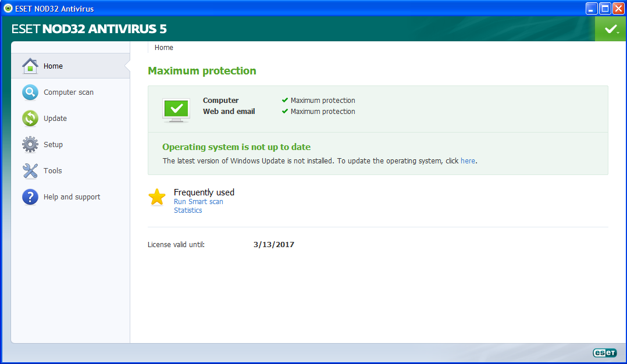
Task: Click the green checkmark beside Computer status
Action: [285, 100]
